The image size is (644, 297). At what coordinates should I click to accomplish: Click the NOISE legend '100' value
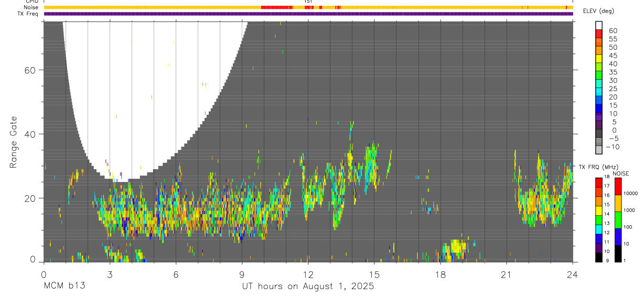[x=628, y=227]
